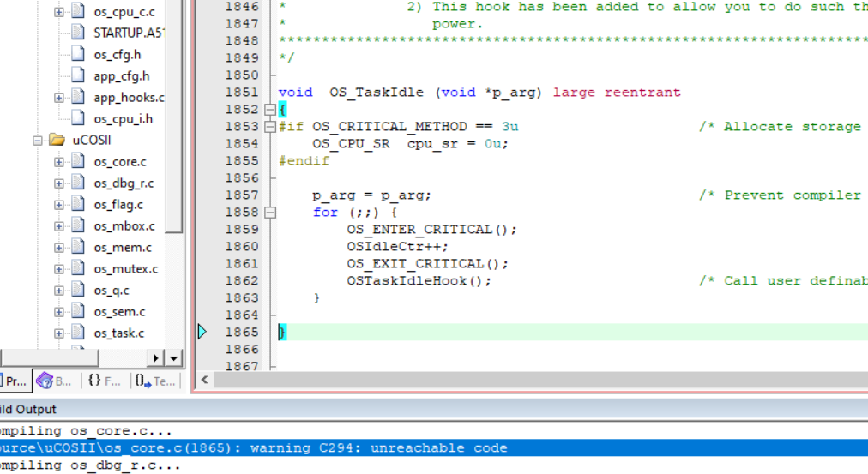This screenshot has height=474, width=868.
Task: Click the os_q.c file icon
Action: tap(78, 290)
